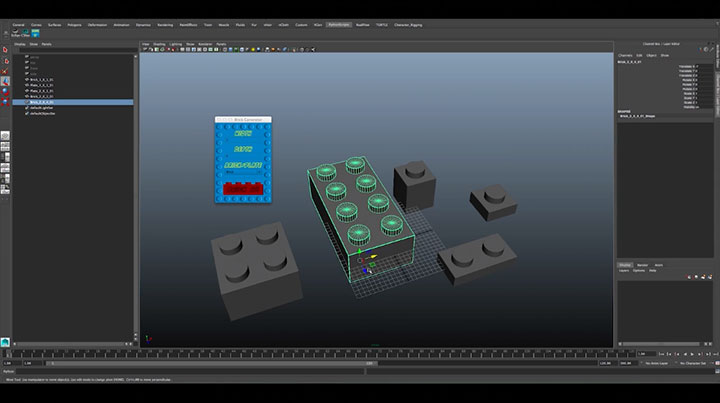Viewport: 720px width, 403px height.
Task: Open the viewport Renderer menu
Action: 205,44
